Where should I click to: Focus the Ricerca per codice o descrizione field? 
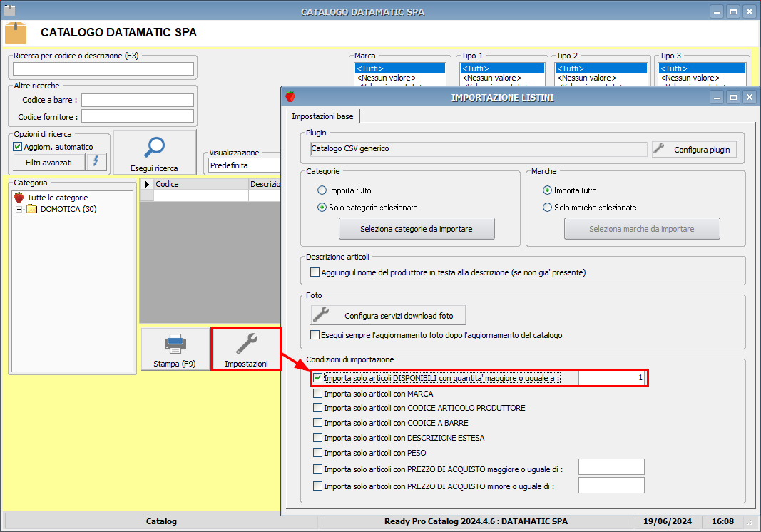(x=103, y=69)
